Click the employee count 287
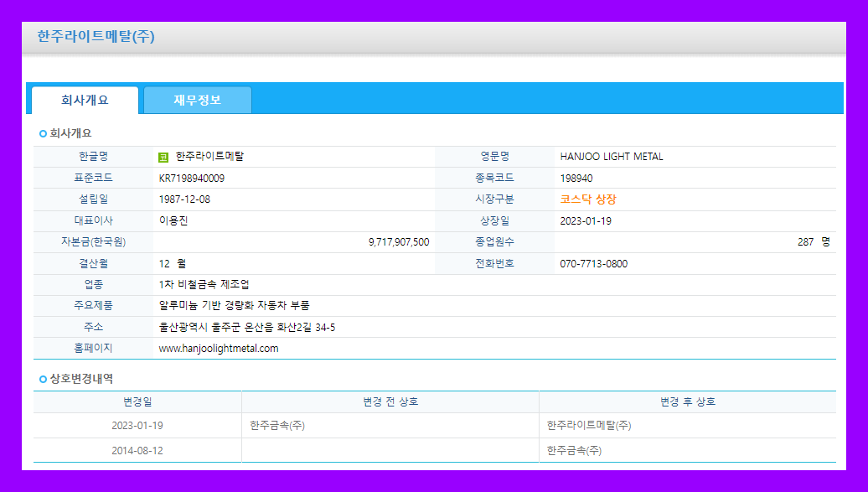Image resolution: width=868 pixels, height=492 pixels. point(805,242)
